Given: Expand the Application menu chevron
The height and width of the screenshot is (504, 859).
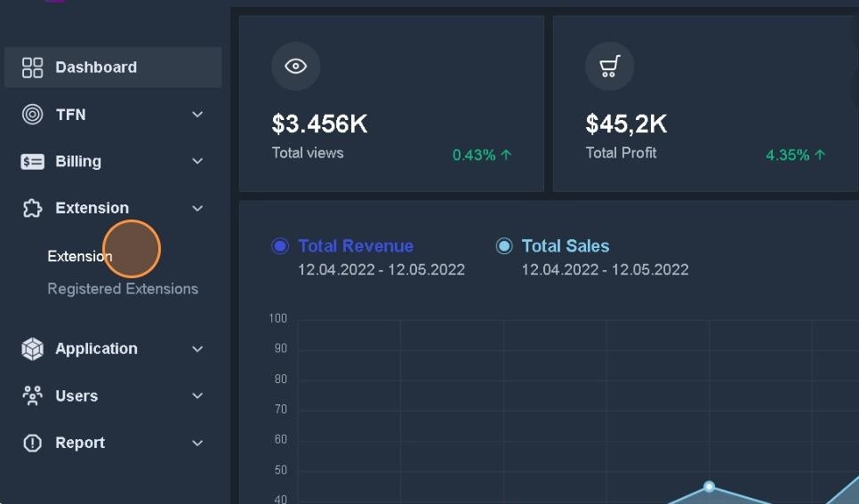Looking at the screenshot, I should pyautogui.click(x=197, y=349).
